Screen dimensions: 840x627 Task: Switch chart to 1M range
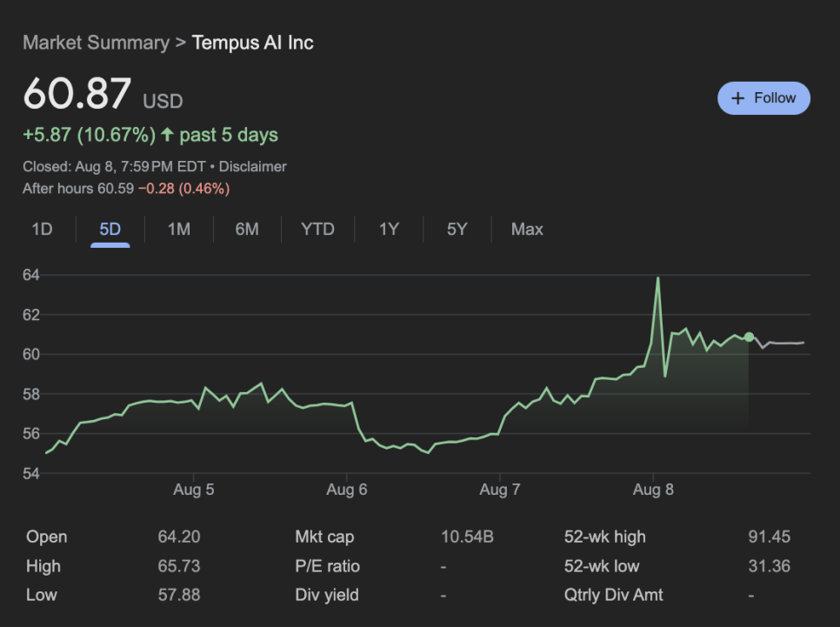click(x=179, y=230)
